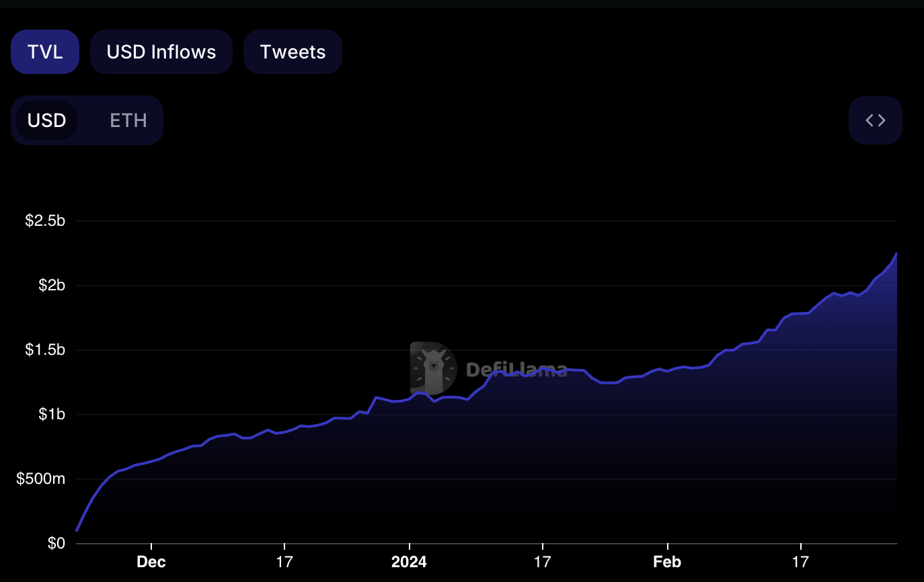The height and width of the screenshot is (582, 924).
Task: Select the TVL chart tab
Action: pyautogui.click(x=45, y=52)
